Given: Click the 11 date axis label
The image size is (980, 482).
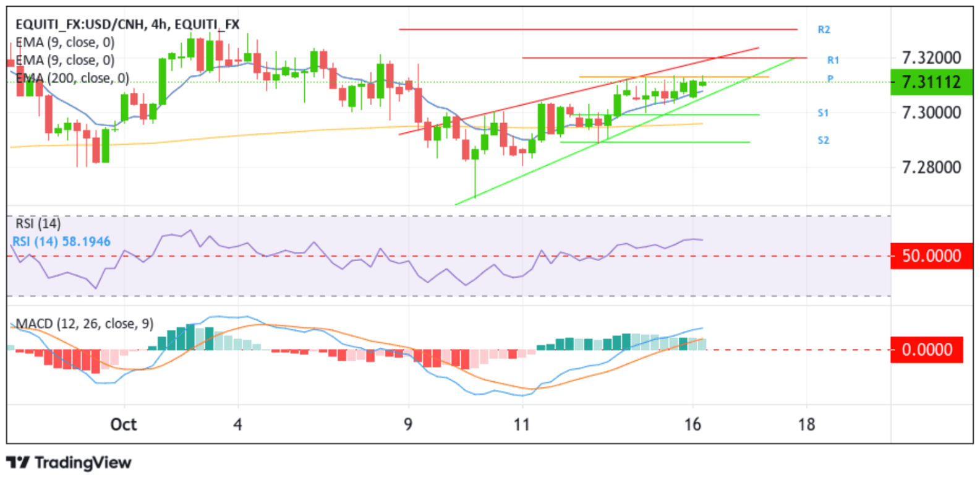Looking at the screenshot, I should point(522,424).
